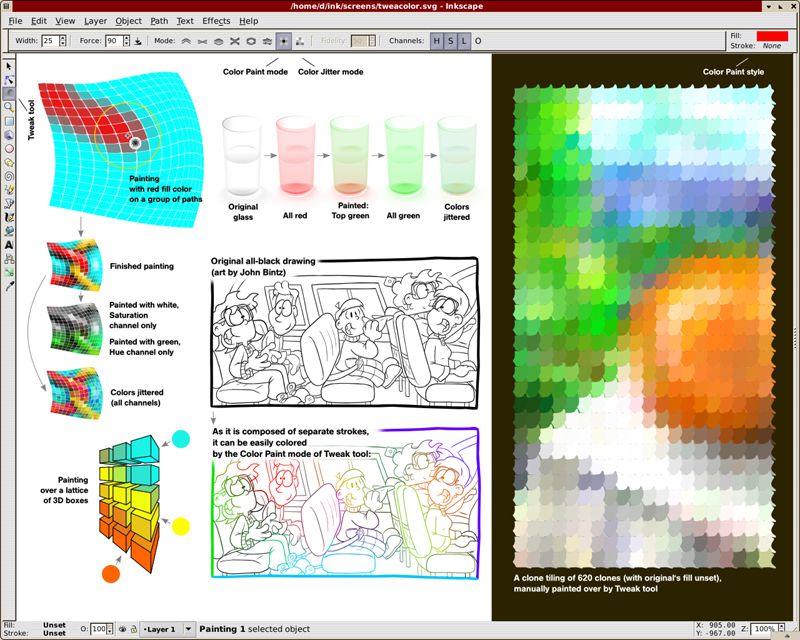Enable Color Jitter mode

pos(301,41)
